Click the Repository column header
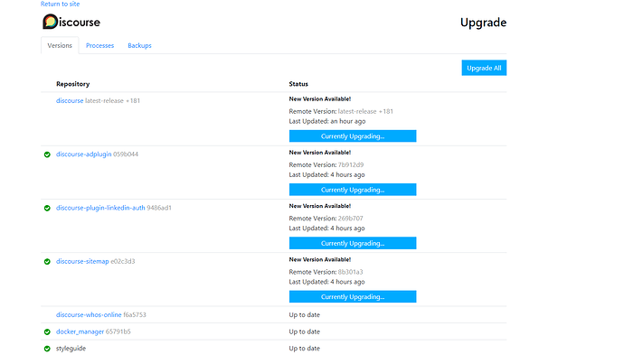The height and width of the screenshot is (364, 624). click(x=73, y=84)
